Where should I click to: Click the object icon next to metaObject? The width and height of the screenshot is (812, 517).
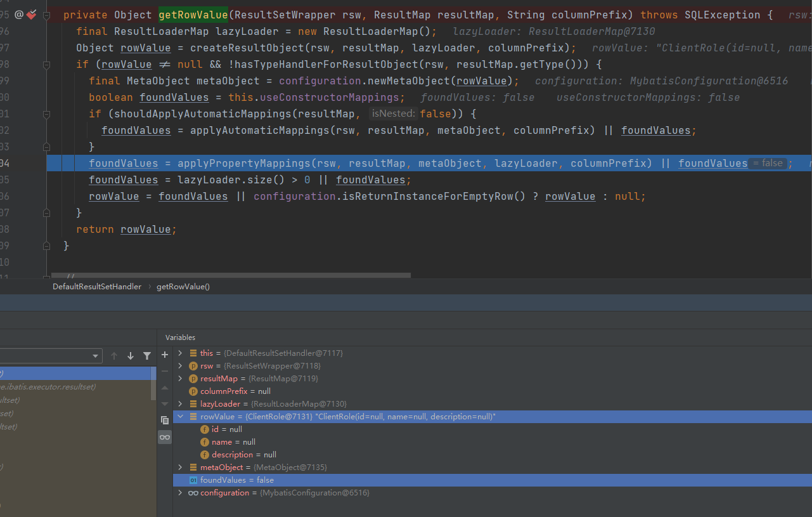click(193, 467)
